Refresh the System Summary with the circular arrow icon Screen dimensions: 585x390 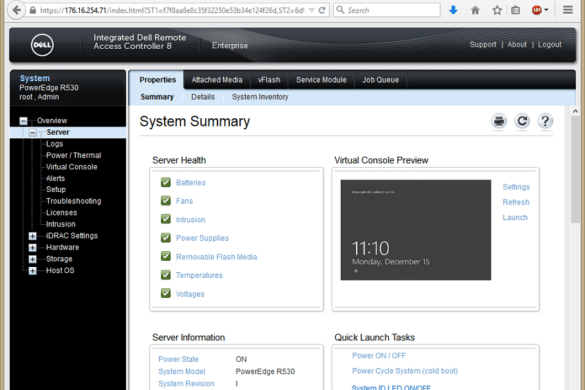tap(522, 121)
